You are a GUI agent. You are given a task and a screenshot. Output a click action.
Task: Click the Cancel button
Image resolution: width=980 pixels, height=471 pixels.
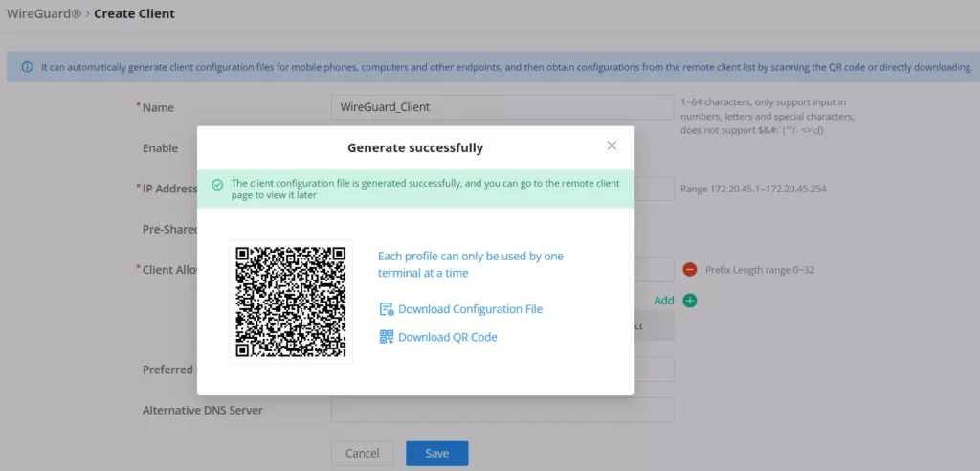pyautogui.click(x=363, y=454)
